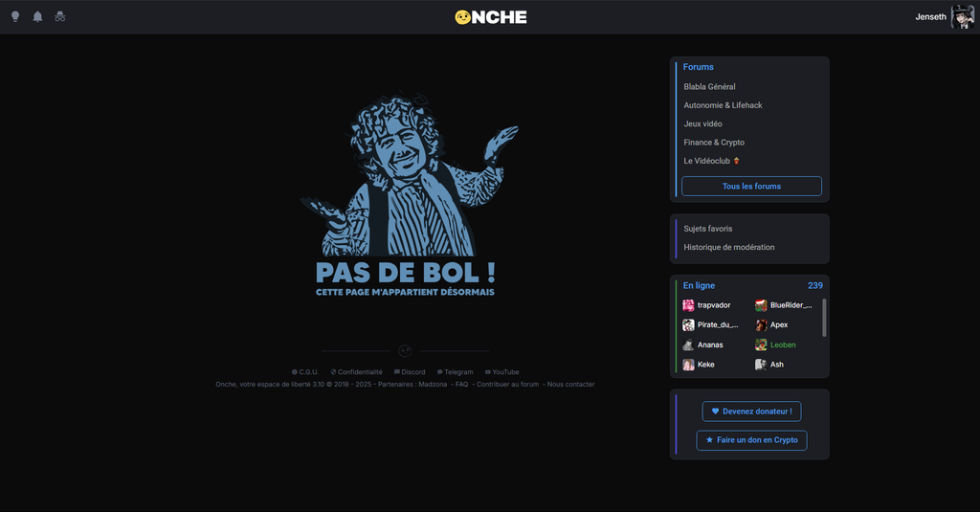Open the Keke username
980x512 pixels.
tap(705, 365)
